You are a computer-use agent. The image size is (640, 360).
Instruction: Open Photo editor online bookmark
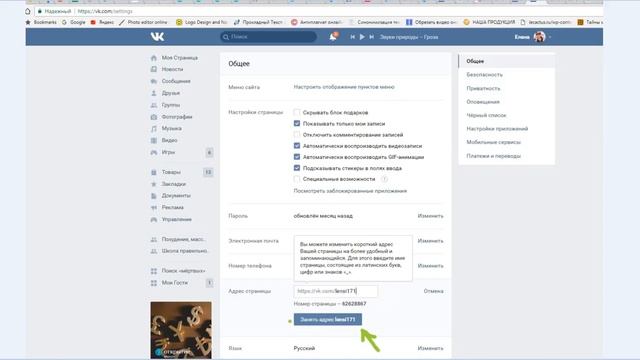pyautogui.click(x=143, y=22)
